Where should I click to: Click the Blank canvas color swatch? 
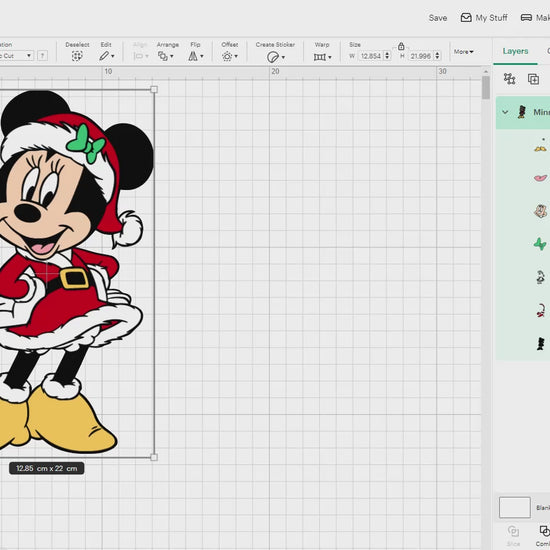pos(515,507)
